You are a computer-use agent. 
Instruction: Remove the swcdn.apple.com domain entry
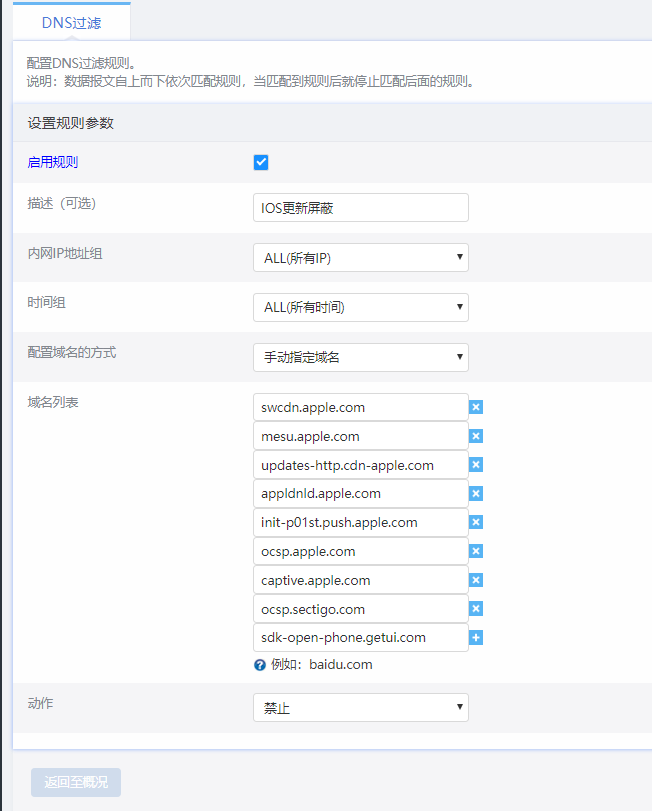pyautogui.click(x=476, y=407)
